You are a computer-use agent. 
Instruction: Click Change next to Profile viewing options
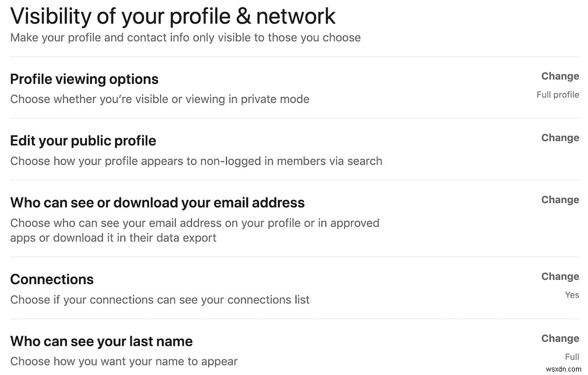coord(560,76)
